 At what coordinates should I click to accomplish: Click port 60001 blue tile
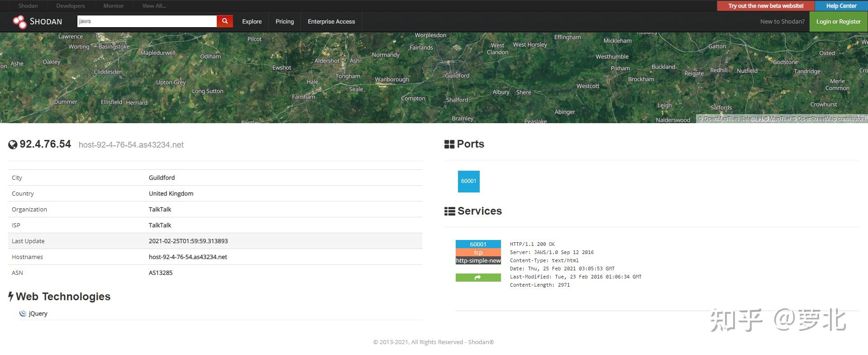(x=468, y=181)
